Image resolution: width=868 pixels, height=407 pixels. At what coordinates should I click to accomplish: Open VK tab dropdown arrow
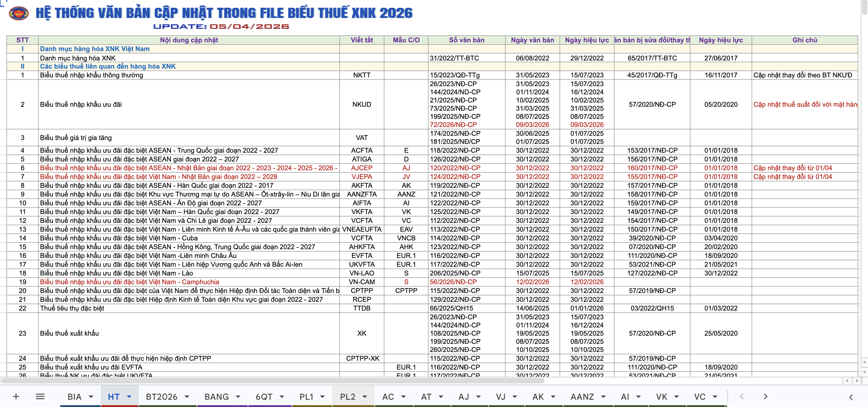coord(676,396)
